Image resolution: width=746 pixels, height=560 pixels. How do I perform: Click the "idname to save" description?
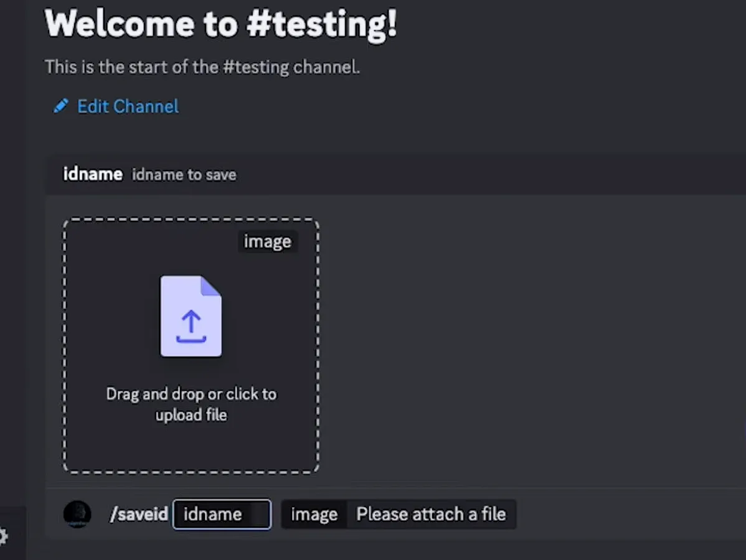tap(184, 175)
